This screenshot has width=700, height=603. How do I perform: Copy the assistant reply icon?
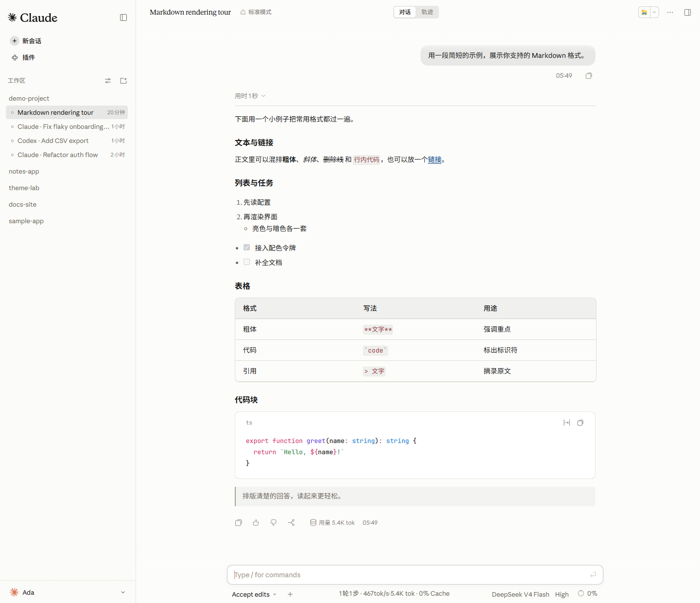click(239, 523)
